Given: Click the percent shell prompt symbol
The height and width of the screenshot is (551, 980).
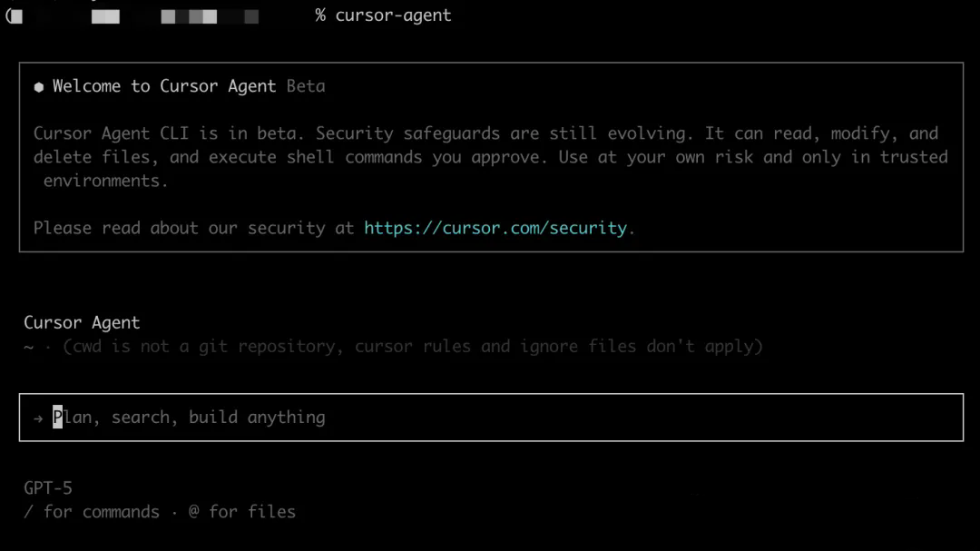Looking at the screenshot, I should [320, 15].
